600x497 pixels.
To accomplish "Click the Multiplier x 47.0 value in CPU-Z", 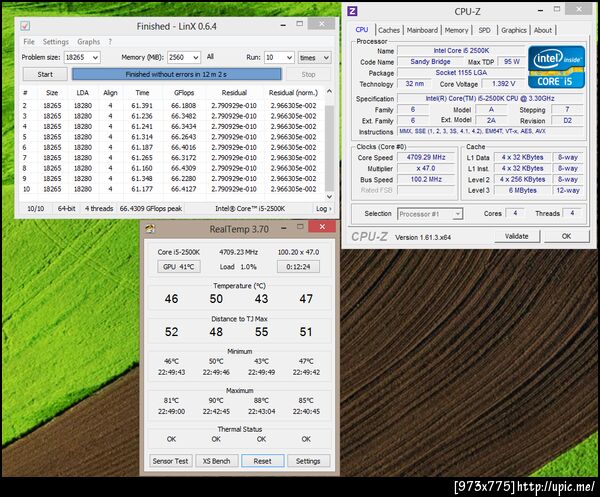I will (426, 168).
